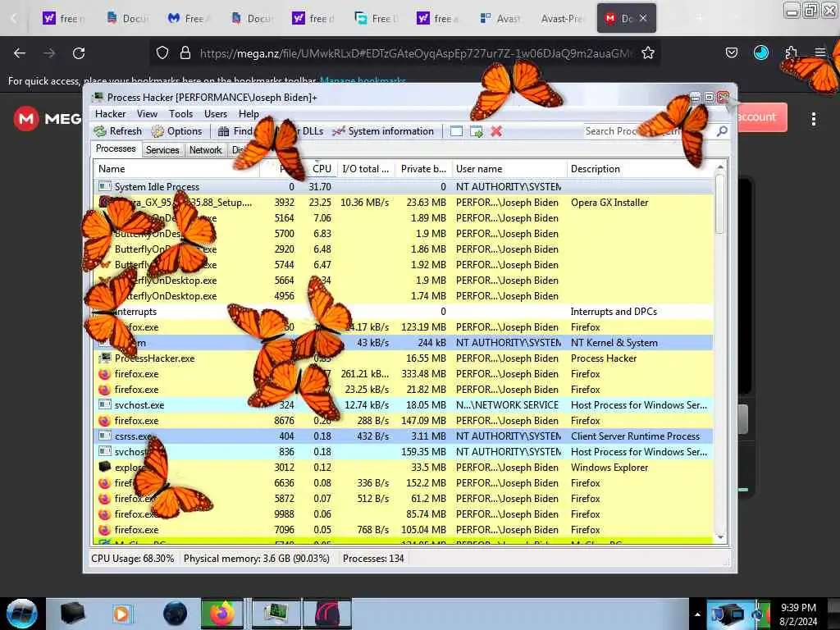Viewport: 840px width, 630px height.
Task: Go back in the Firefox browser
Action: tap(20, 53)
